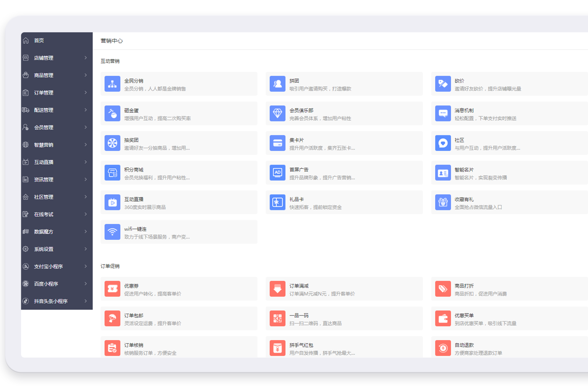The width and height of the screenshot is (588, 392).
Task: Open 系统设置 in the sidebar menu
Action: 43,249
